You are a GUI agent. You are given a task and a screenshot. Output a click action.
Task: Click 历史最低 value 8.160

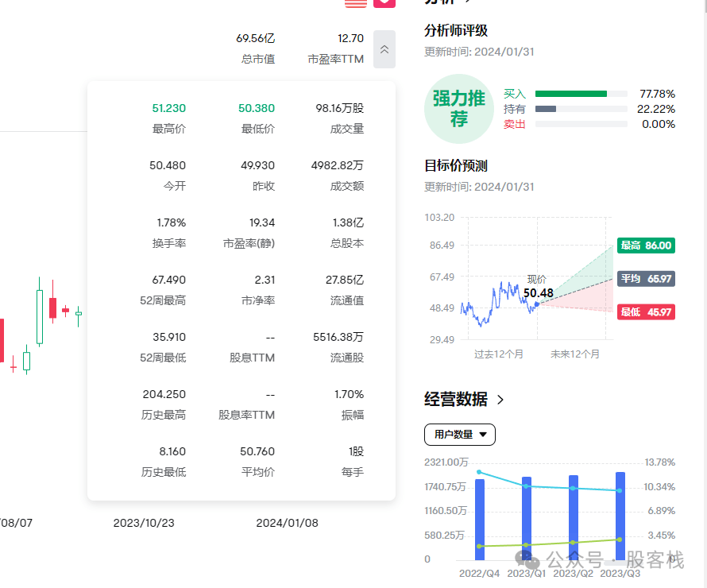tap(172, 452)
